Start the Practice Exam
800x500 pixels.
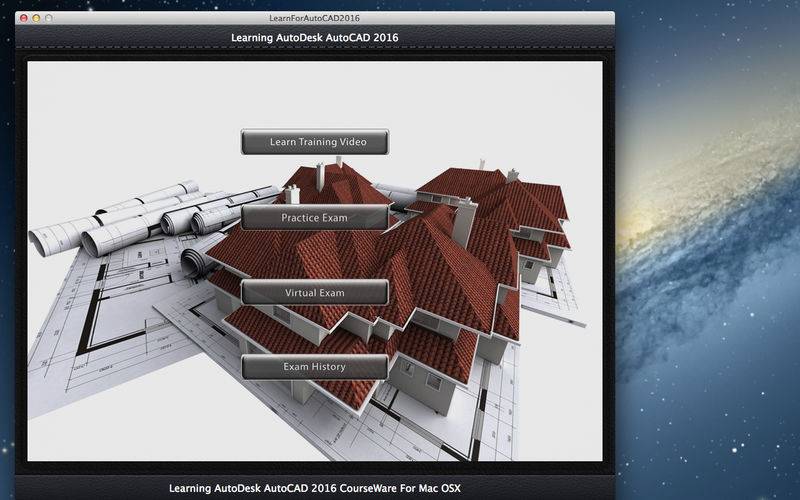pos(315,217)
